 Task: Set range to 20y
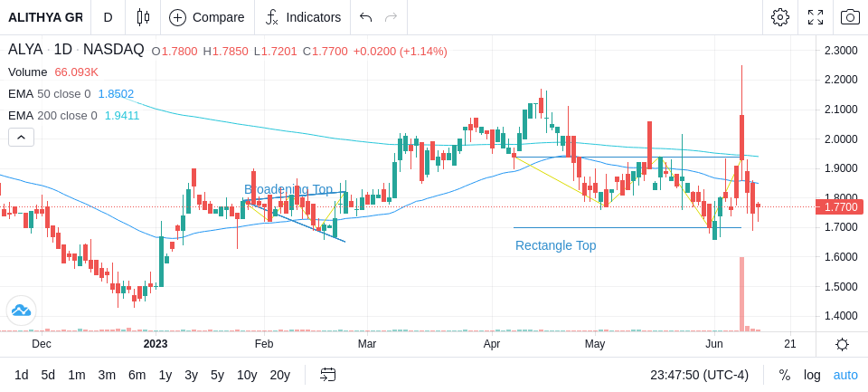pyautogui.click(x=279, y=376)
